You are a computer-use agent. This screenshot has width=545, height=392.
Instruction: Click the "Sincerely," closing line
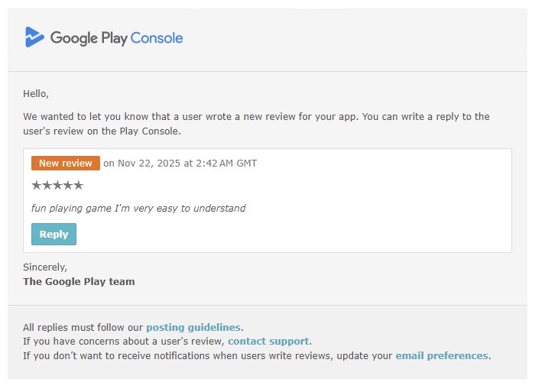coord(45,267)
